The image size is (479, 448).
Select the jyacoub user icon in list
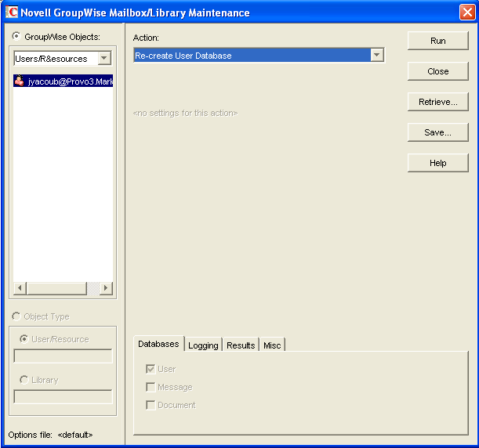[x=20, y=81]
